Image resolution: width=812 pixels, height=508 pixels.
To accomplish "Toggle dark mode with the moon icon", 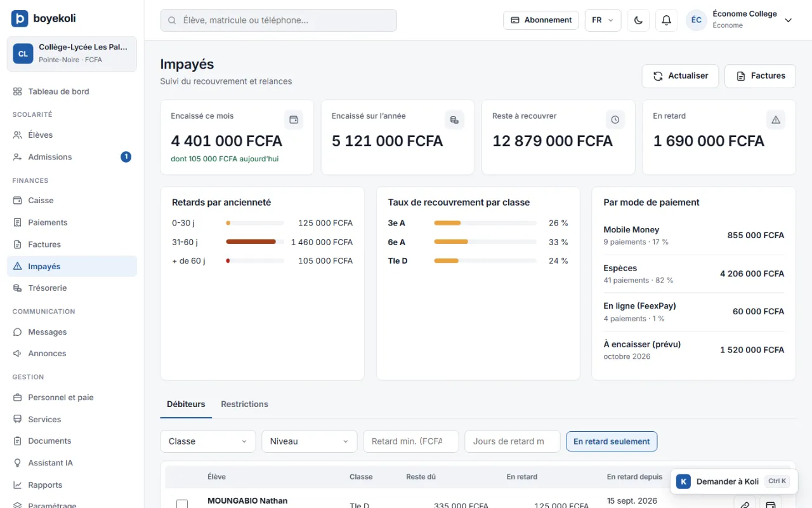I will (x=638, y=20).
